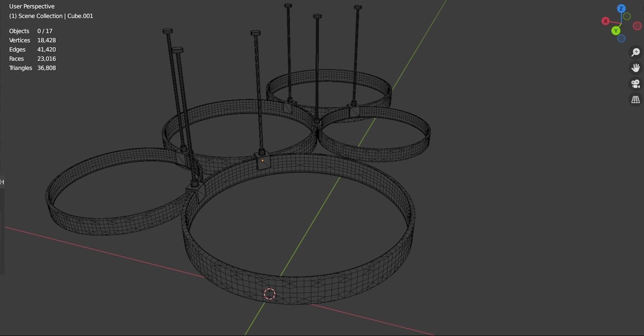Expand the collapsed sidebar with left-edge arrow
The height and width of the screenshot is (336, 644).
pyautogui.click(x=2, y=182)
